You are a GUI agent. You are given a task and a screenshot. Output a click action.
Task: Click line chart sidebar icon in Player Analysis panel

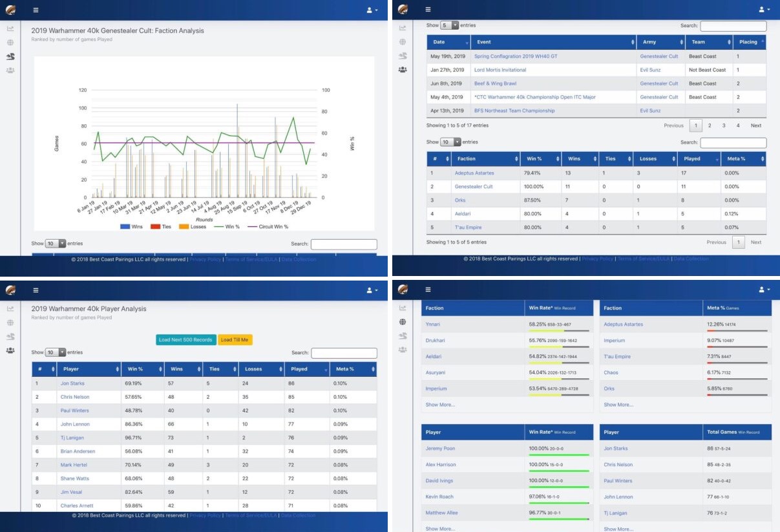[x=10, y=309]
